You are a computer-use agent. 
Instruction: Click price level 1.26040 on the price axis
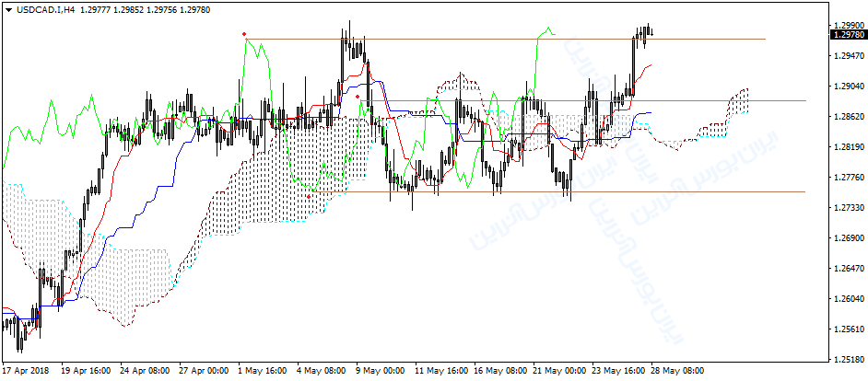849,298
